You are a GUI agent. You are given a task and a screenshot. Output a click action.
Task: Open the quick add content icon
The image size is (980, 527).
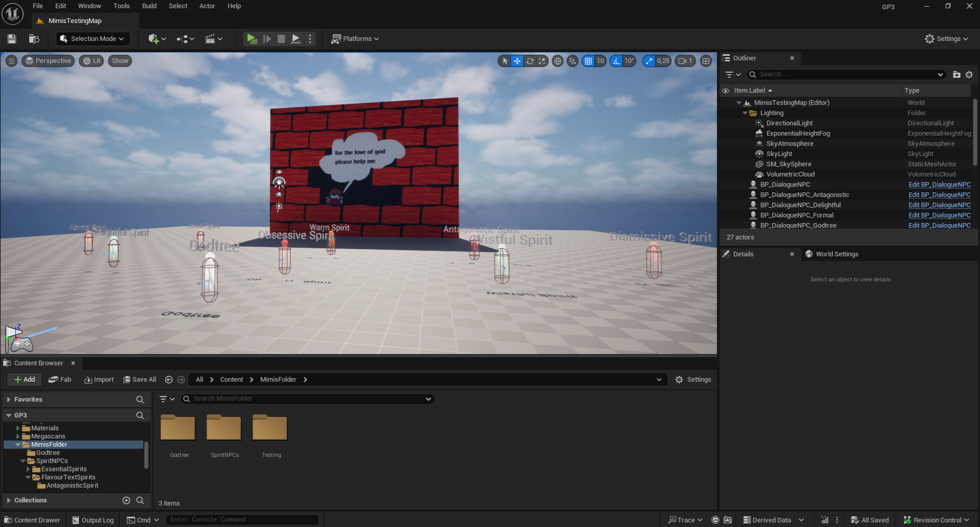click(x=156, y=39)
